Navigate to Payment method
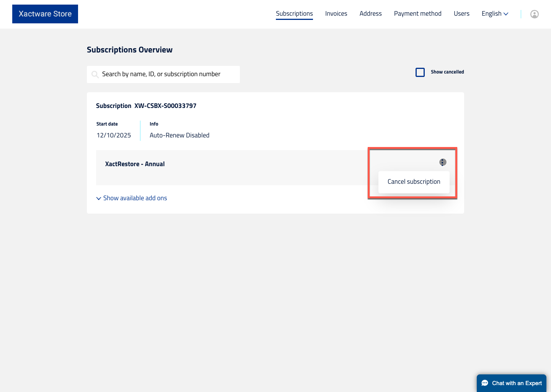 (x=417, y=14)
